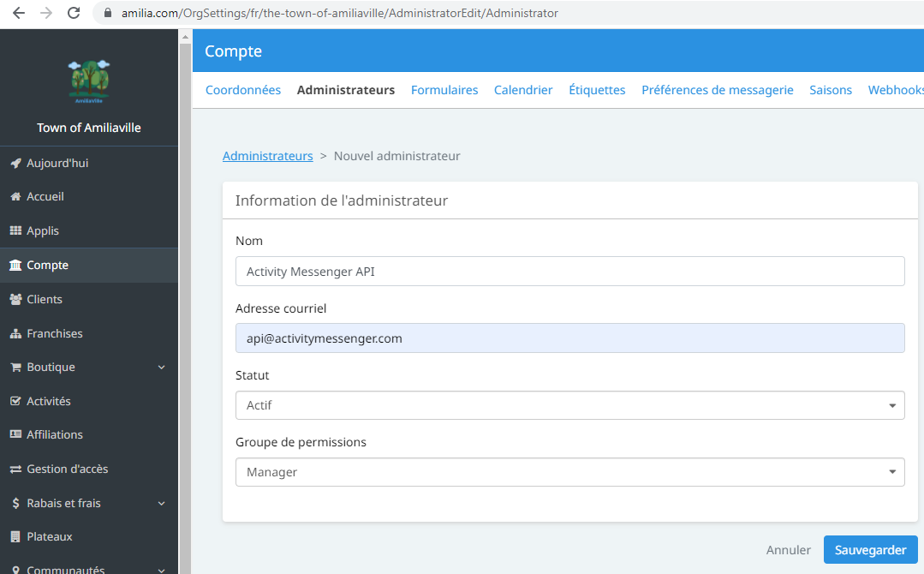The image size is (924, 574).
Task: Click the Town of Amiliaville logo
Action: 89,81
